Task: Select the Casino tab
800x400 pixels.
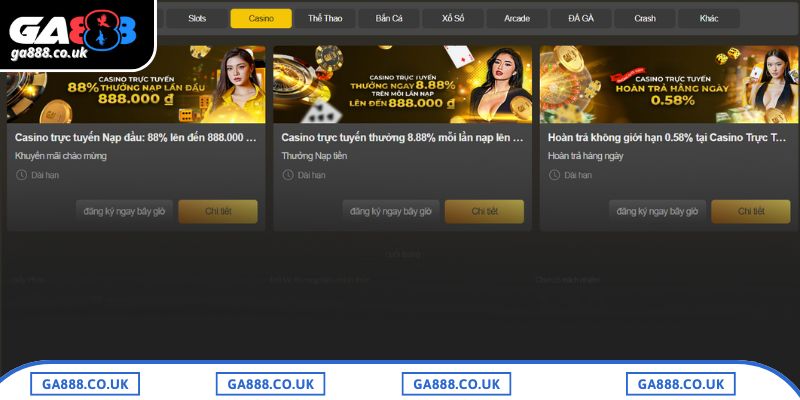Action: (x=261, y=18)
